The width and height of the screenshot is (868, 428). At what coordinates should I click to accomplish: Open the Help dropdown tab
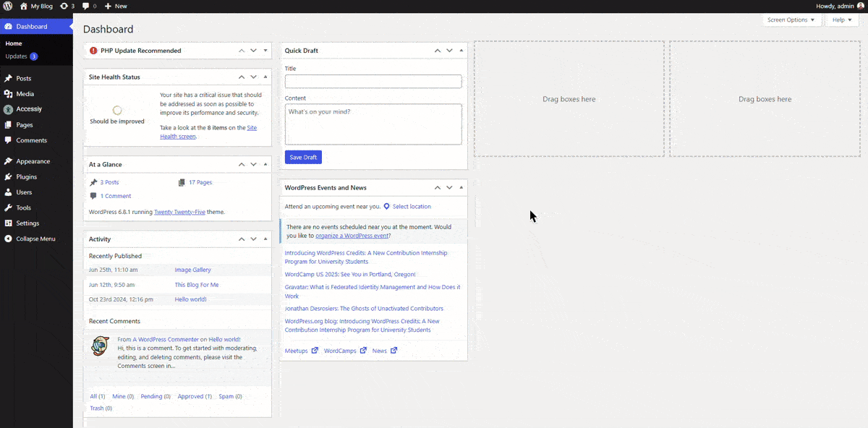(841, 20)
